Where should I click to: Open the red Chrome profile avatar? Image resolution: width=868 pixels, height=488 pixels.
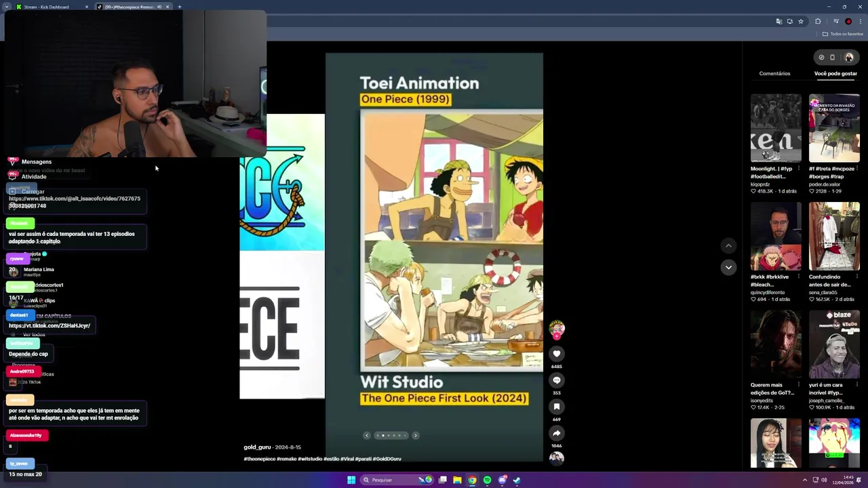point(848,22)
